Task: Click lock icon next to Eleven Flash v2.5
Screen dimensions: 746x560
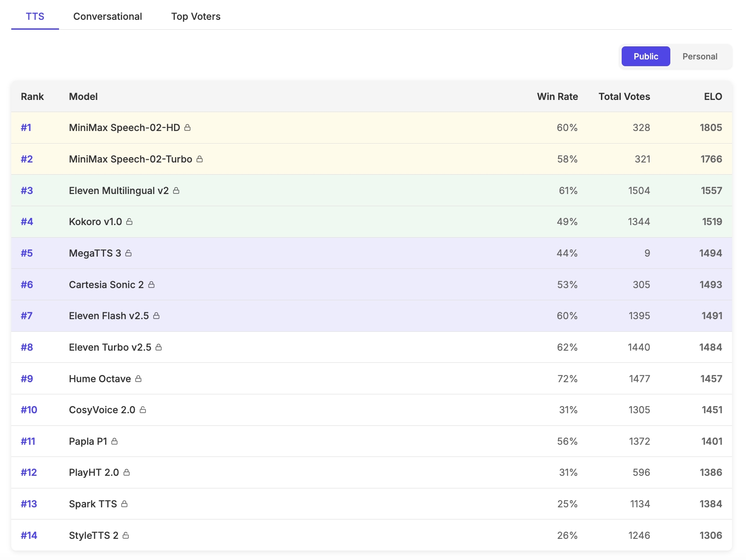Action: point(156,316)
